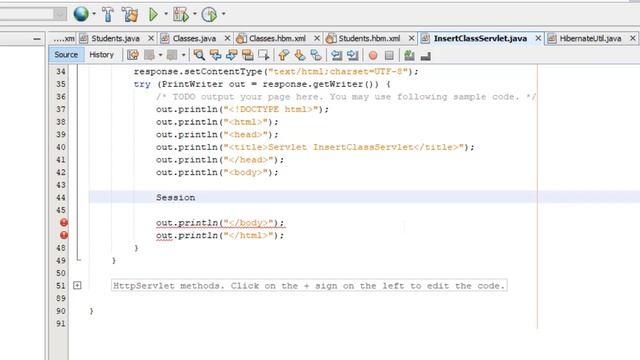Image resolution: width=640 pixels, height=360 pixels.
Task: Close the Classes.hbm.xml tab
Action: pos(317,38)
